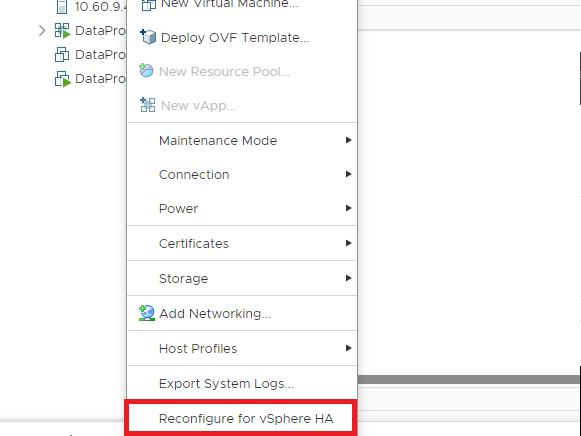581x436 pixels.
Task: Choose Power menu entry
Action: (242, 209)
